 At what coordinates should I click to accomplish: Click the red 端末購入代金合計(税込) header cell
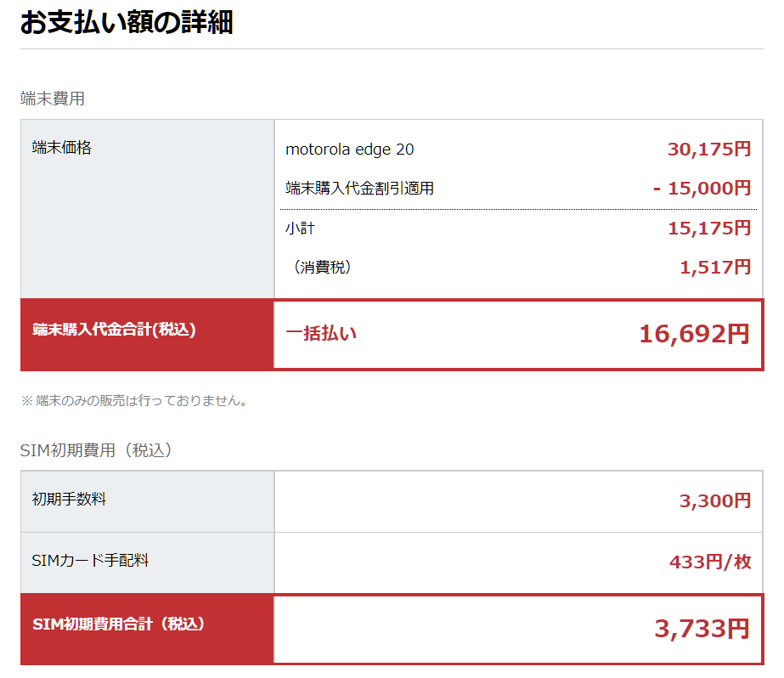(x=114, y=330)
